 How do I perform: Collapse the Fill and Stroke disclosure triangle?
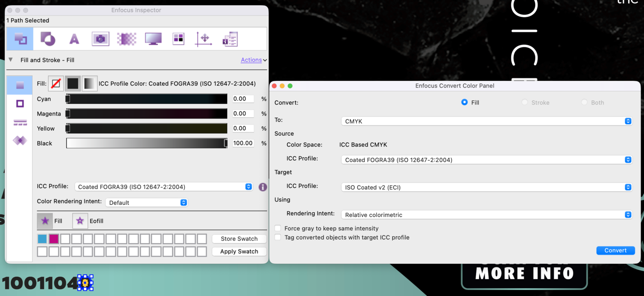click(11, 60)
